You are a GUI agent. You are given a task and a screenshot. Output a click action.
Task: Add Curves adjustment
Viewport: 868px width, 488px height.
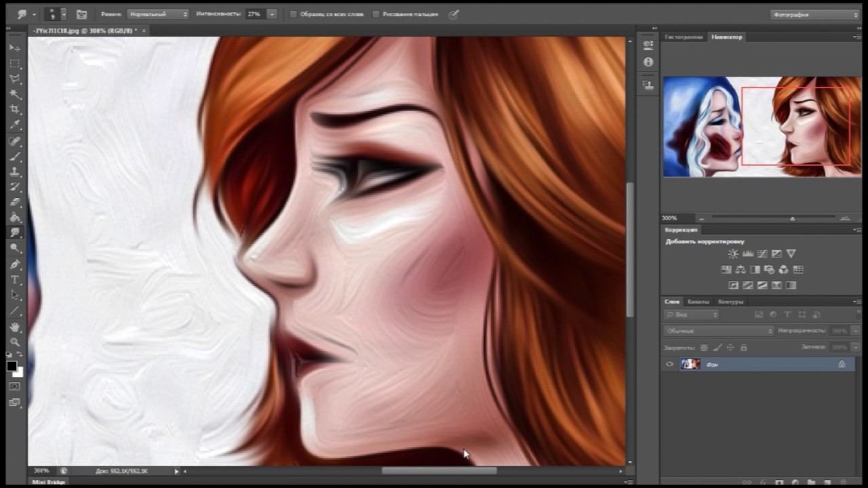pos(762,253)
